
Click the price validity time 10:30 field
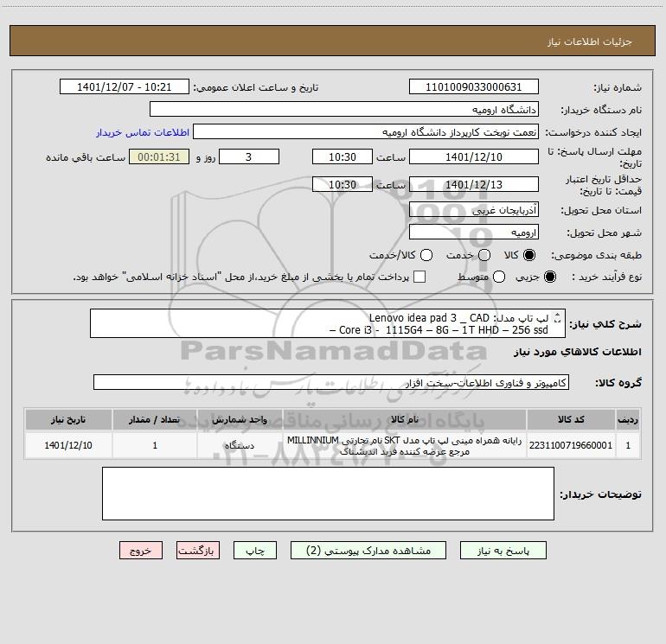point(343,184)
